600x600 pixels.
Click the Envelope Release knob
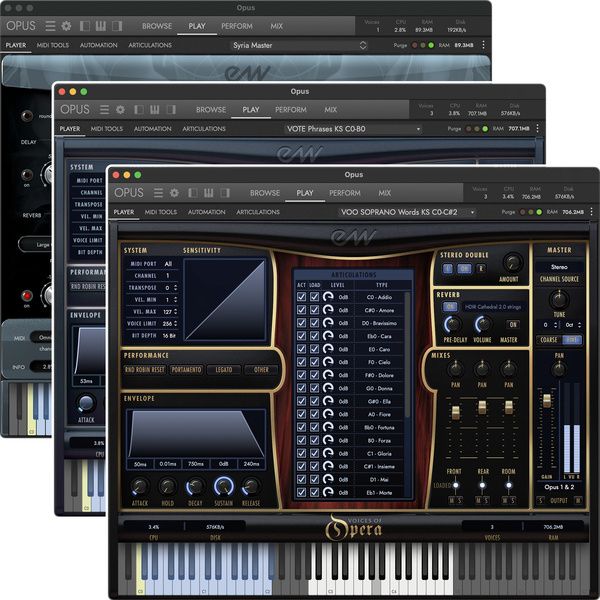tap(251, 487)
